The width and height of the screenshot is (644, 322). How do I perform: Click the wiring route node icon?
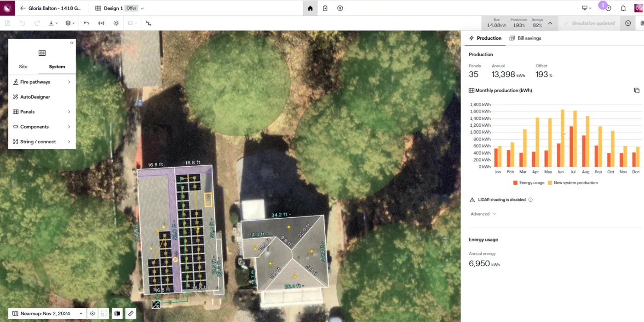click(x=149, y=23)
